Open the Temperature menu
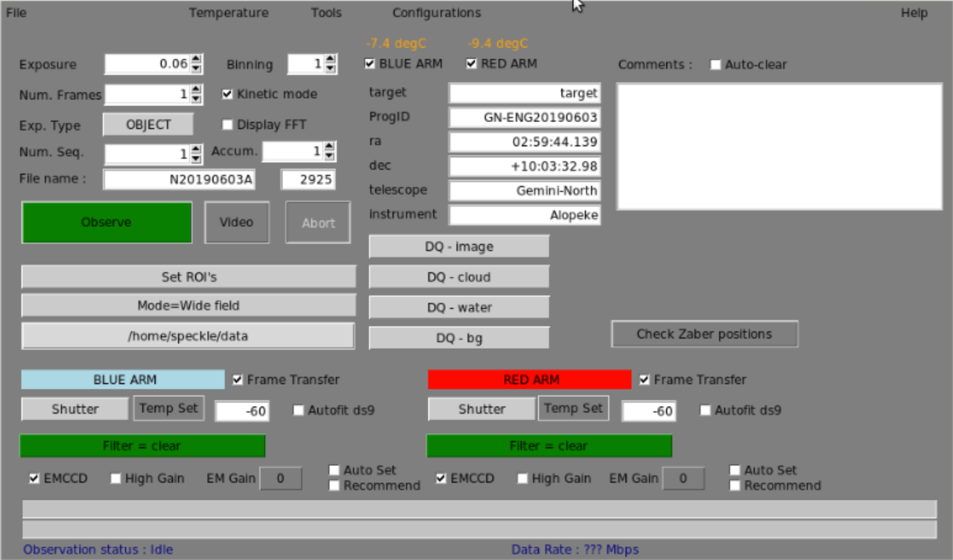Image resolution: width=953 pixels, height=560 pixels. (x=228, y=12)
